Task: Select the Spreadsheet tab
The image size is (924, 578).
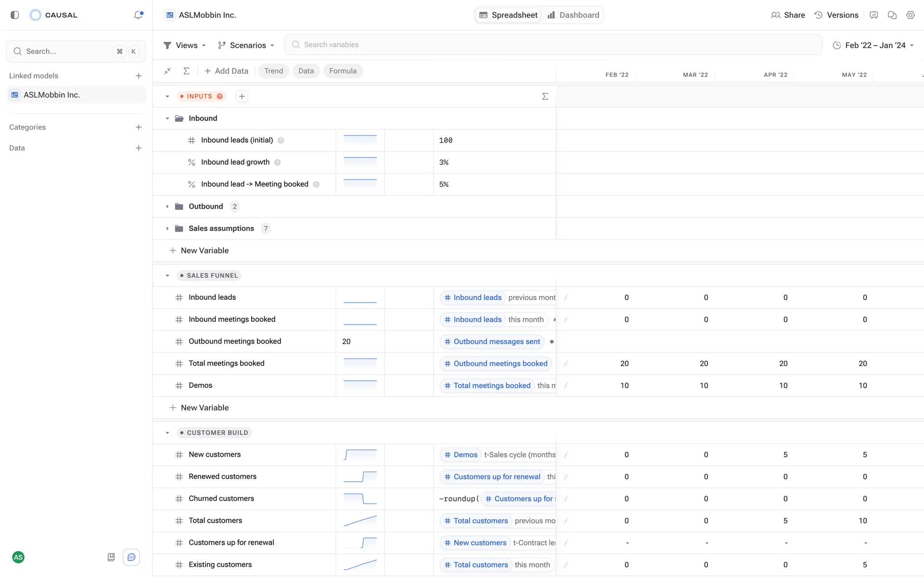Action: point(508,15)
